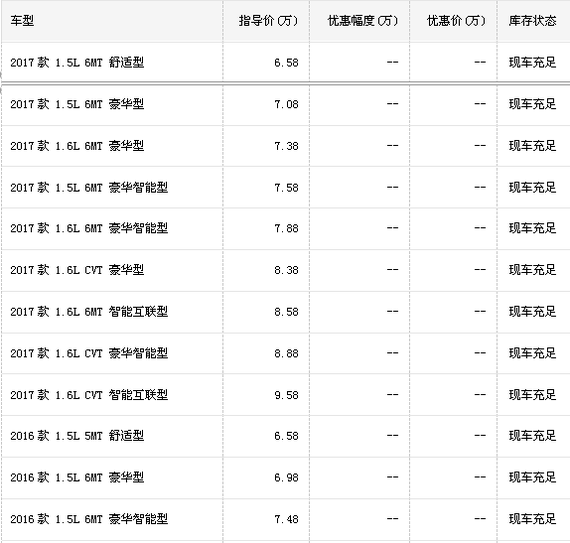The image size is (570, 543).
Task: Choose 2017款 1.6L 6MT 智能互联型 model
Action: point(89,312)
